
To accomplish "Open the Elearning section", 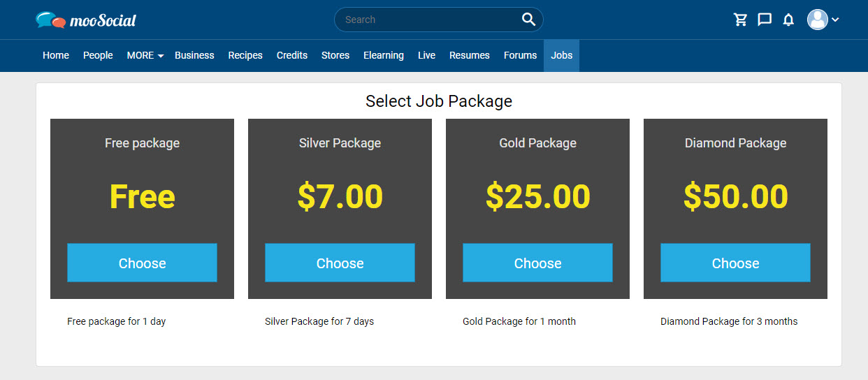I will (x=384, y=55).
